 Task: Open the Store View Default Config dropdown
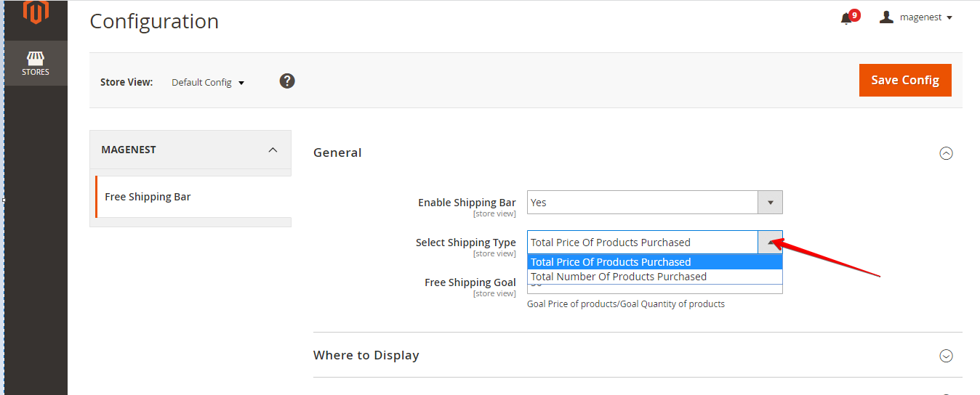click(208, 83)
